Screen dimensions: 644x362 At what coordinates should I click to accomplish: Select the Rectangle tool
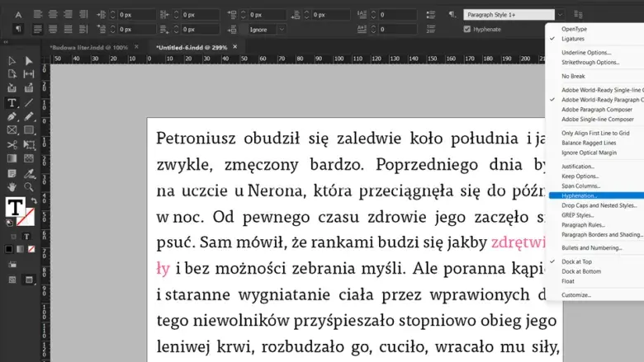[29, 130]
